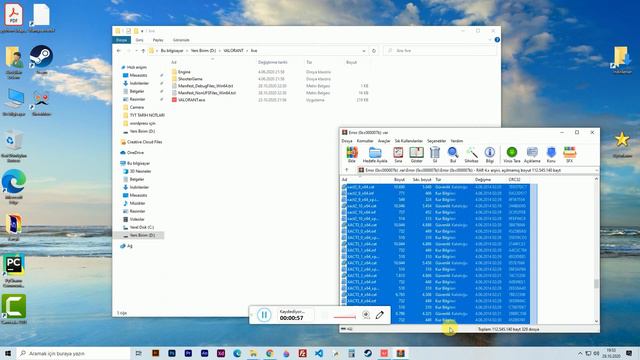Pause the screen recording
This screenshot has width=640, height=360.
pos(264,315)
